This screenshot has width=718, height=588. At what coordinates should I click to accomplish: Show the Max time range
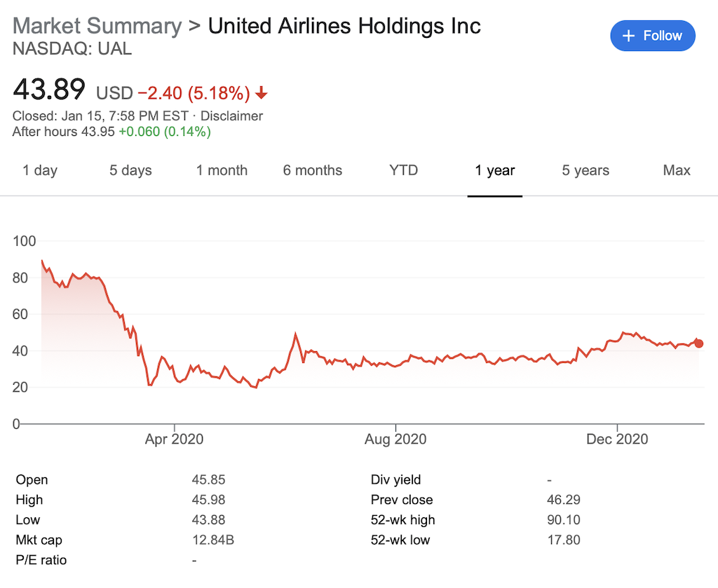(677, 170)
